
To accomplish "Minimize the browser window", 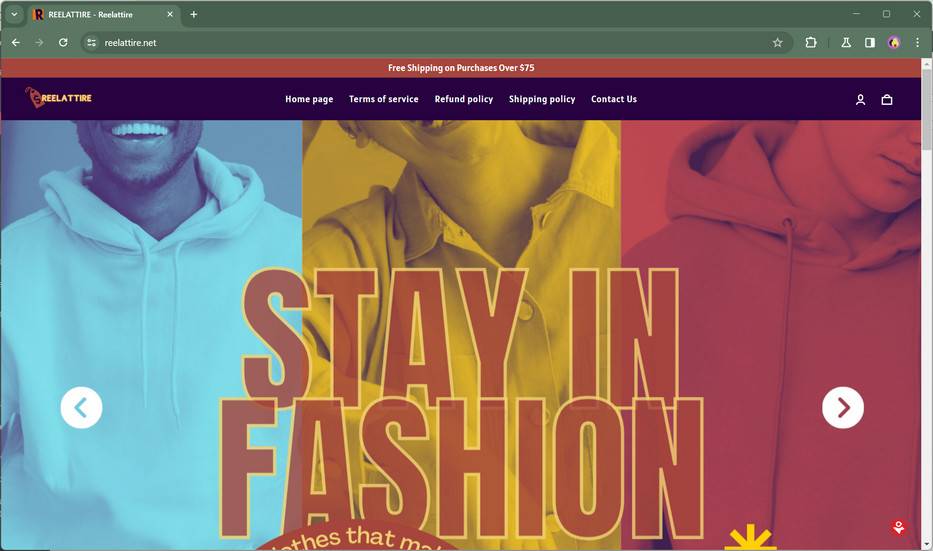I will 856,14.
